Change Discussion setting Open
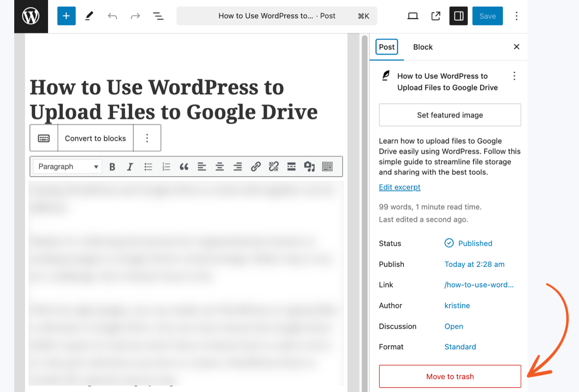The width and height of the screenshot is (579, 392). pos(454,326)
